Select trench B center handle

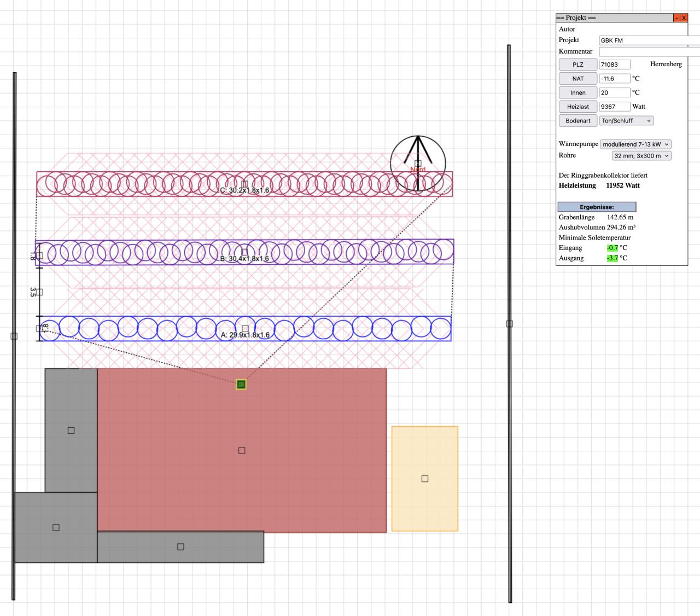(244, 252)
